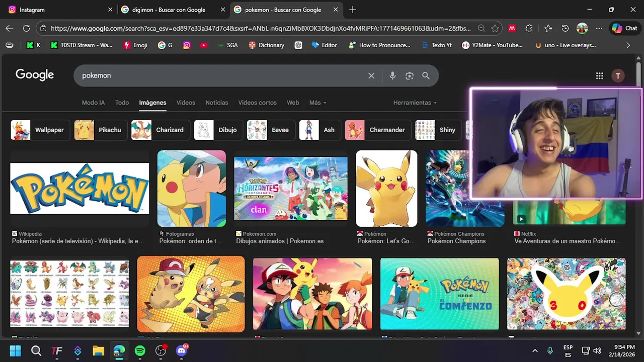Open Google Lens image search icon
The height and width of the screenshot is (362, 644).
410,75
